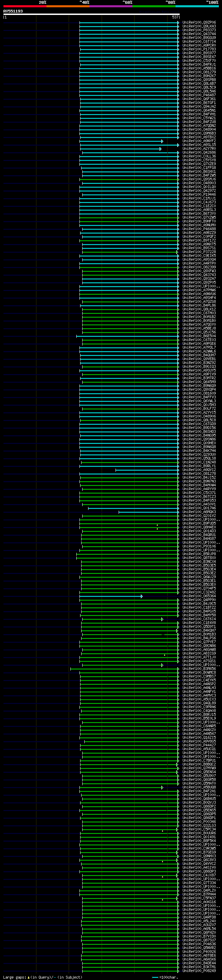Open UniRef100_Q42686 entry
Image resolution: width=222 pixels, height=980 pixels.
click(199, 153)
